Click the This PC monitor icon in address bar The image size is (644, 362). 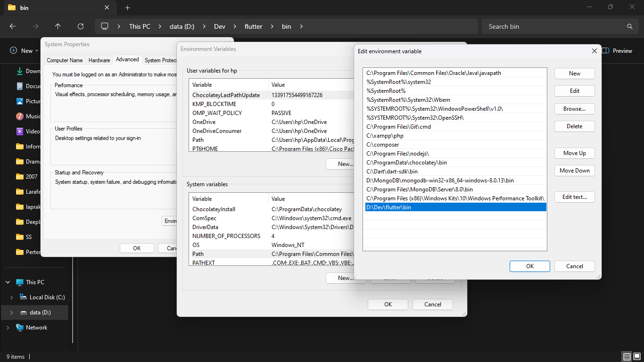(x=105, y=26)
